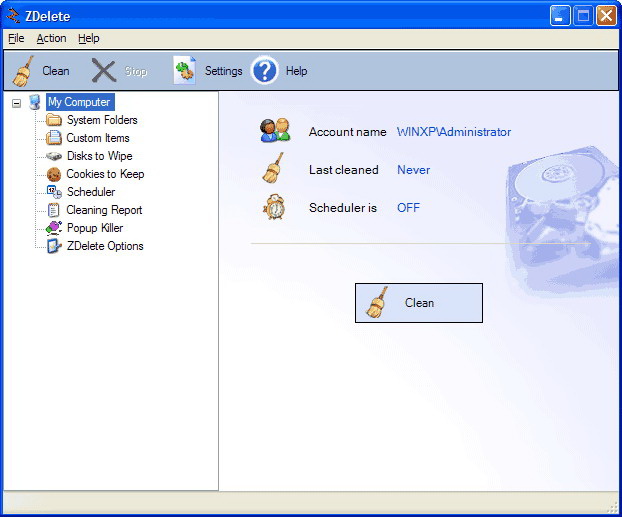Select Cleaning Report in the tree
Viewport: 622px width, 517px height.
pyautogui.click(x=104, y=210)
